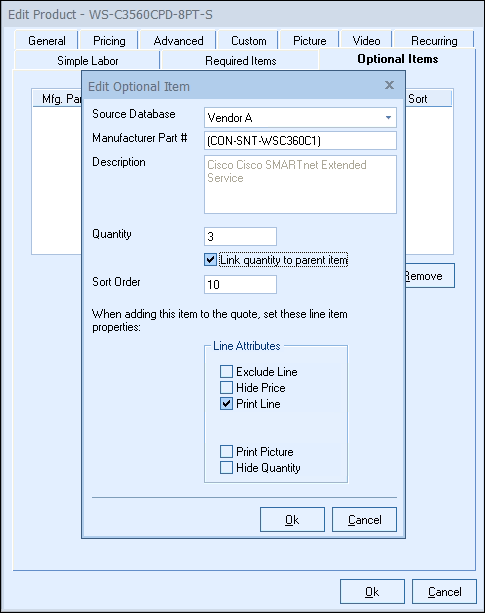Switch to the Required Items tab
485x613 pixels.
pyautogui.click(x=240, y=61)
